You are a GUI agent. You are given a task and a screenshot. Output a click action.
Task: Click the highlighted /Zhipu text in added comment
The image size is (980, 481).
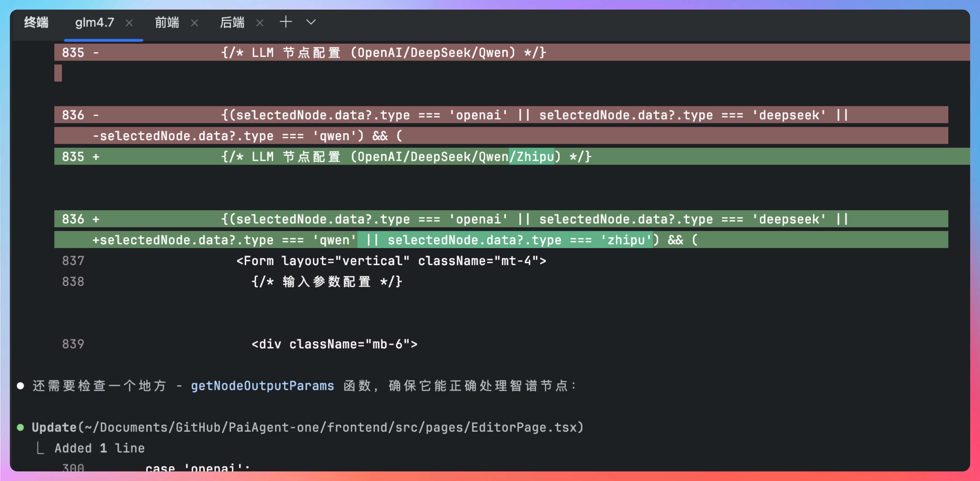532,156
